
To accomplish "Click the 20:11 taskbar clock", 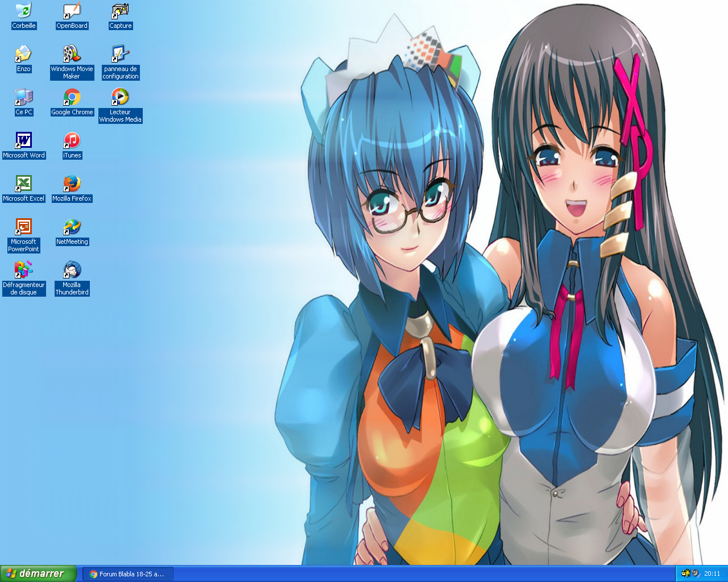I will (712, 574).
